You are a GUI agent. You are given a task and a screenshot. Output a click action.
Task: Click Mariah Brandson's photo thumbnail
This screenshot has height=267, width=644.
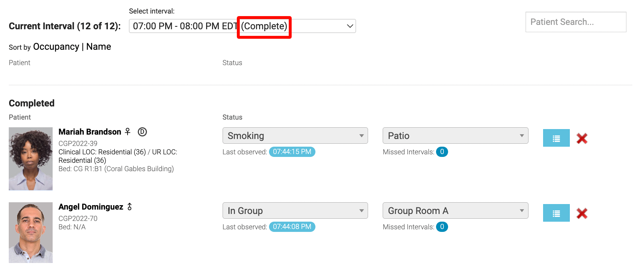[x=31, y=159]
